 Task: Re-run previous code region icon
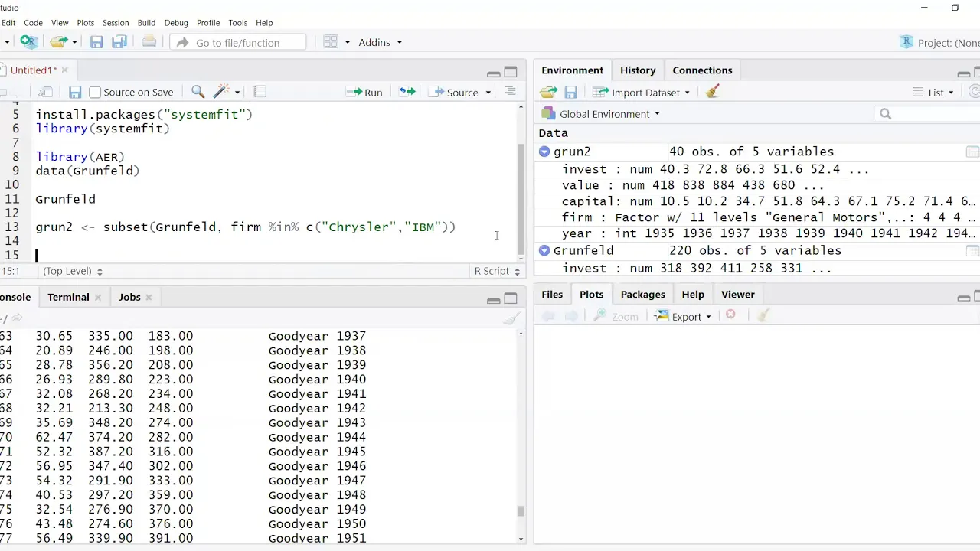(x=407, y=92)
